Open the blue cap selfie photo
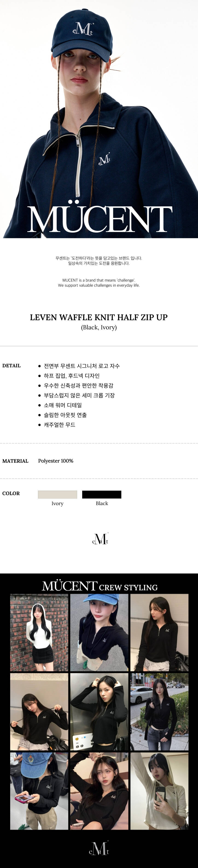198x868 pixels. pyautogui.click(x=99, y=632)
